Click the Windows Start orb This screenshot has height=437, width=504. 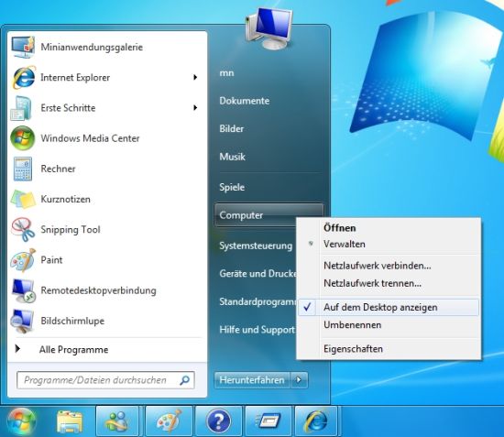21,421
